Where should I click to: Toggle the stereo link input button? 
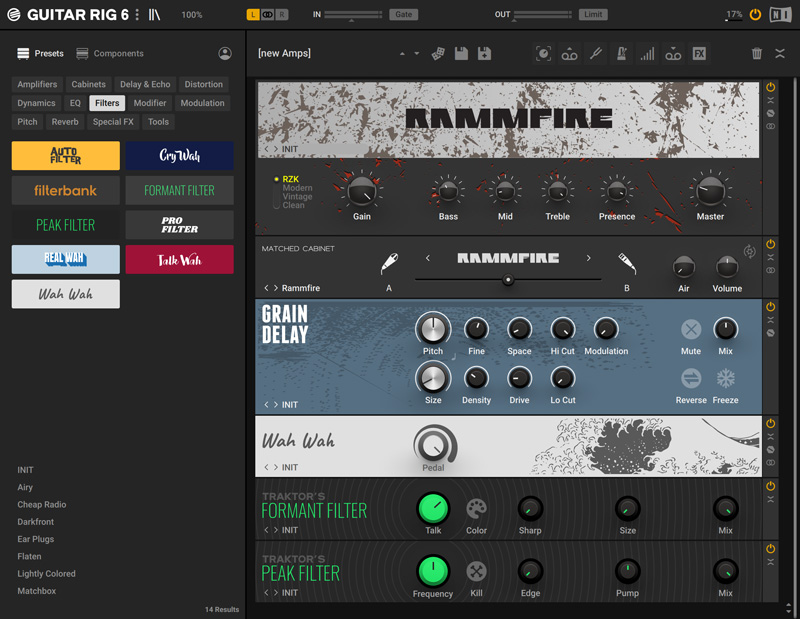(267, 15)
